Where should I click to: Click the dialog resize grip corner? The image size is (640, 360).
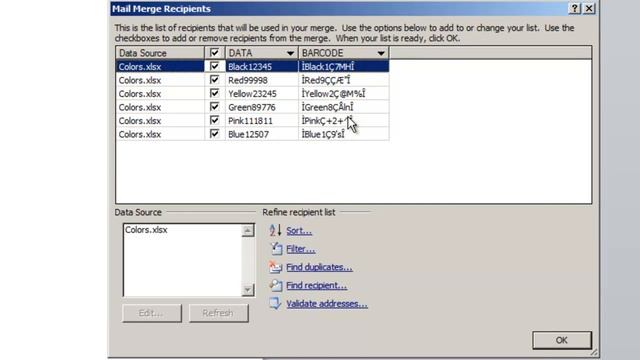click(x=594, y=352)
